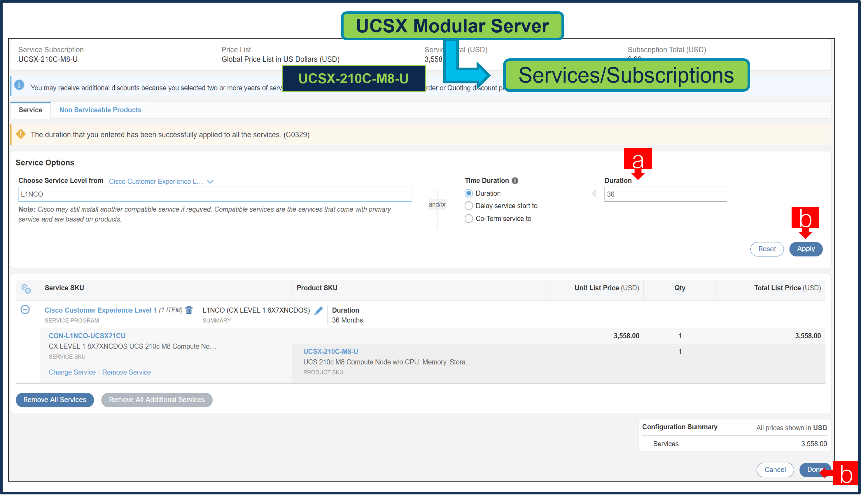Focus the Duration input showing 36

click(672, 196)
